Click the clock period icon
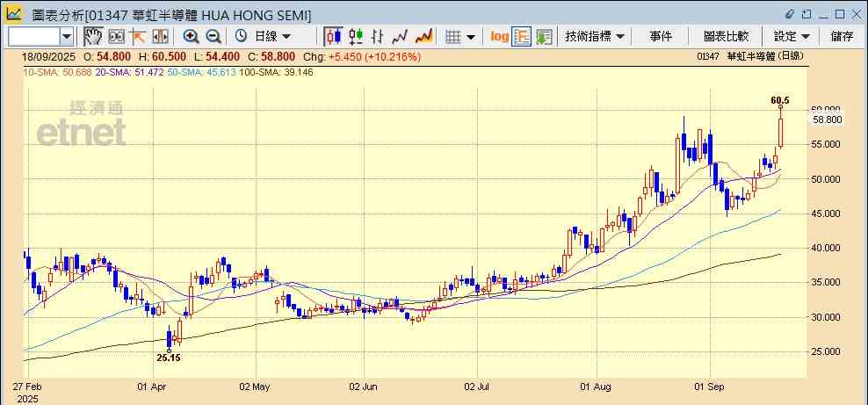The image size is (868, 405). 241,37
